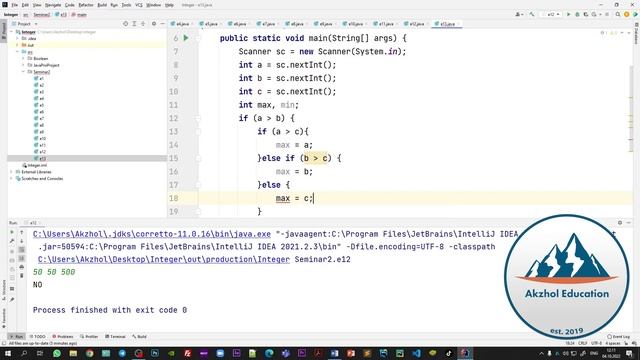Screen dimensions: 640x360
Task: Open the Build menu
Action: [x=102, y=5]
